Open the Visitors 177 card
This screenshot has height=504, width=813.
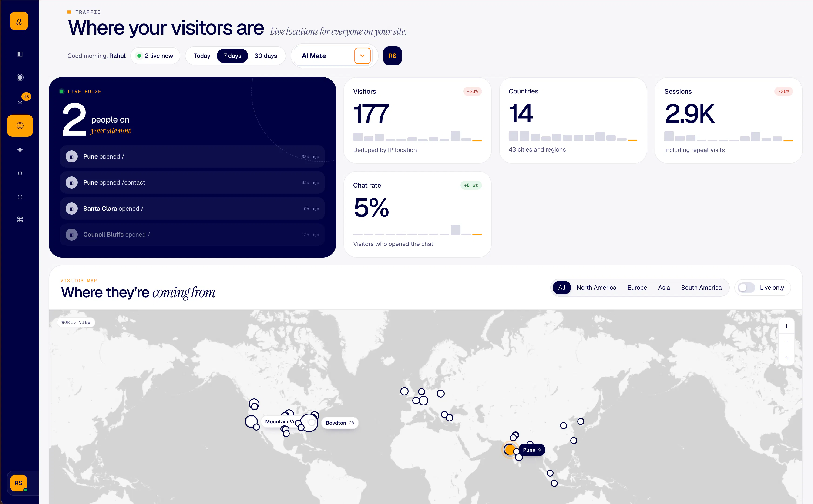[x=417, y=121]
